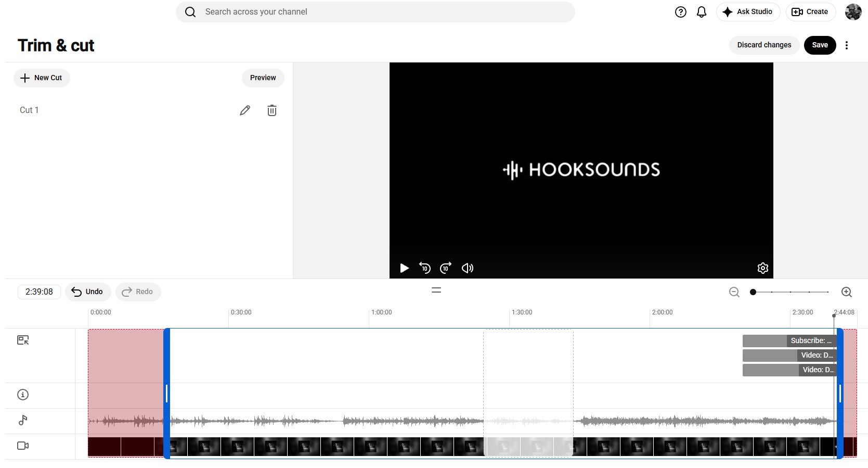Click the Create button

coord(810,12)
